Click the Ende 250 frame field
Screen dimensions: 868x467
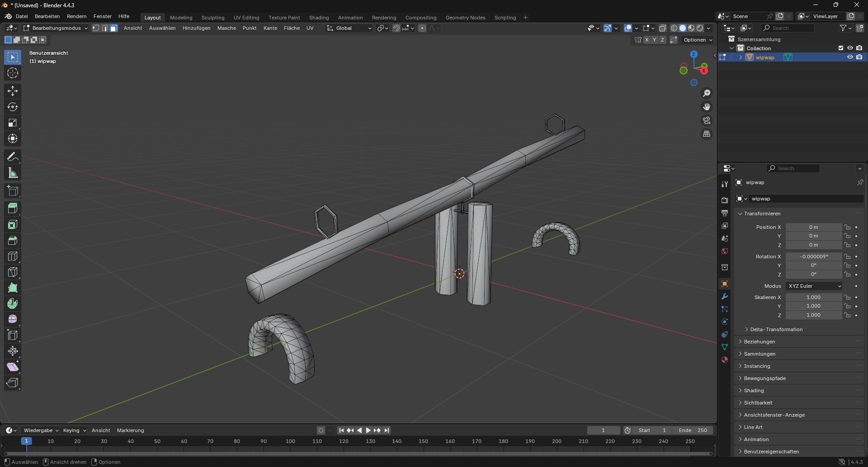[693, 431]
